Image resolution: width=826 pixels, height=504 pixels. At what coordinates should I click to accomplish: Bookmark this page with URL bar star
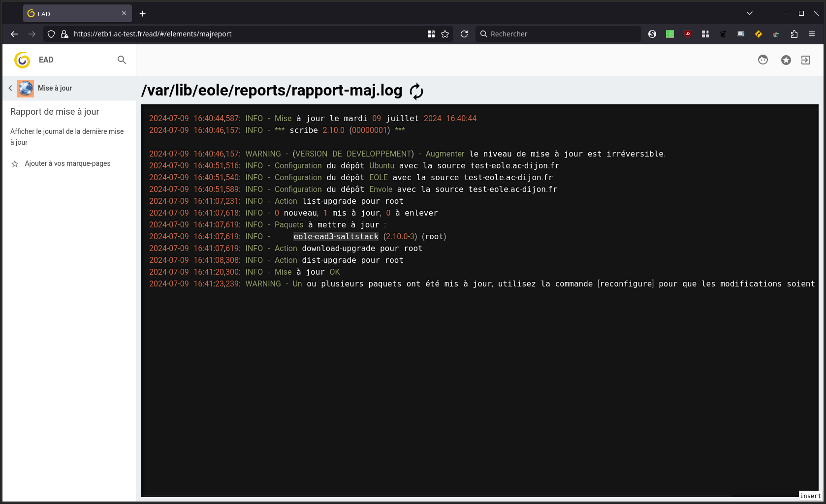(445, 34)
